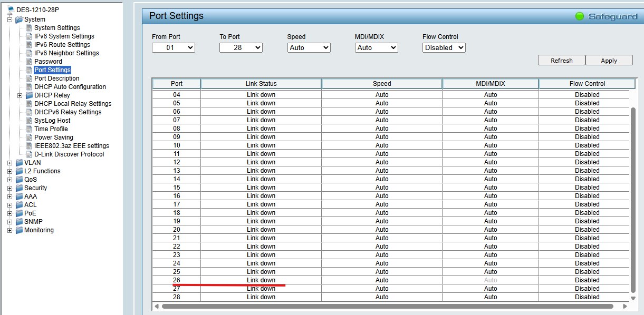Viewport: 644px width, 315px height.
Task: Click the Refresh button
Action: pos(562,61)
